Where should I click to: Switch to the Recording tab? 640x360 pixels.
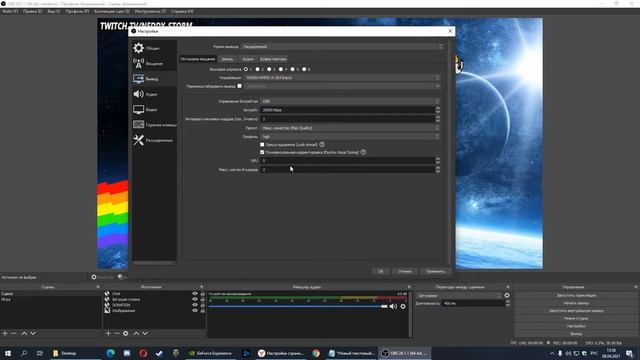(227, 59)
